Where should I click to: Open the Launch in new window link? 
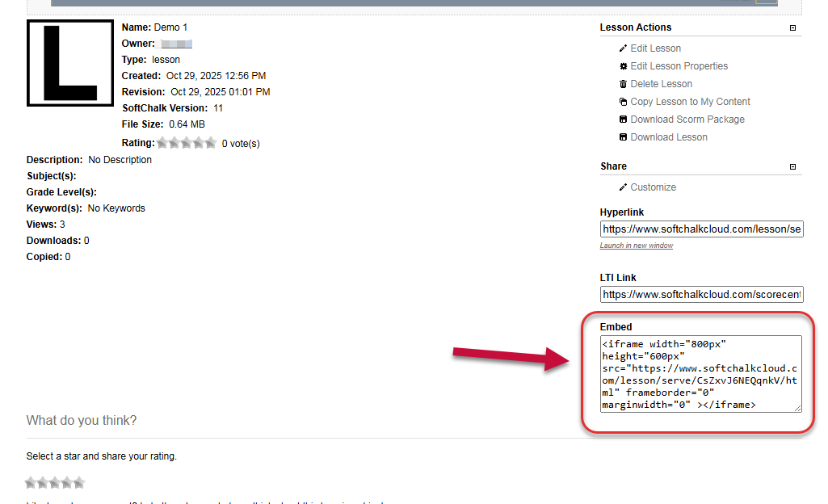[636, 245]
